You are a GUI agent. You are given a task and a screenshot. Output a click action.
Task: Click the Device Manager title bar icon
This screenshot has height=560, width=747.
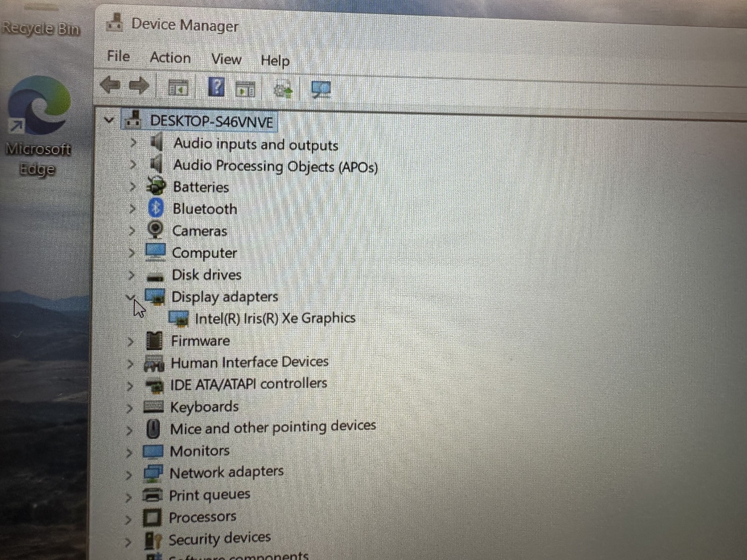coord(115,22)
